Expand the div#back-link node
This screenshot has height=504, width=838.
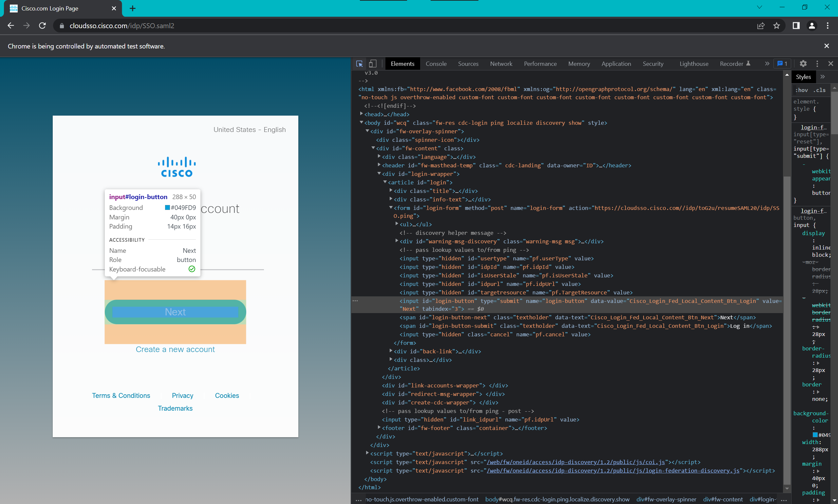[x=391, y=351]
